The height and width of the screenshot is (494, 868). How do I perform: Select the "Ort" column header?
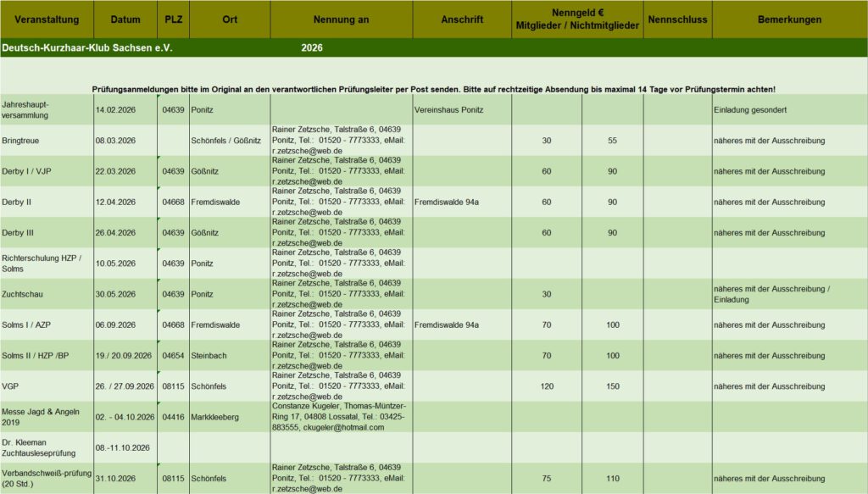[x=229, y=19]
